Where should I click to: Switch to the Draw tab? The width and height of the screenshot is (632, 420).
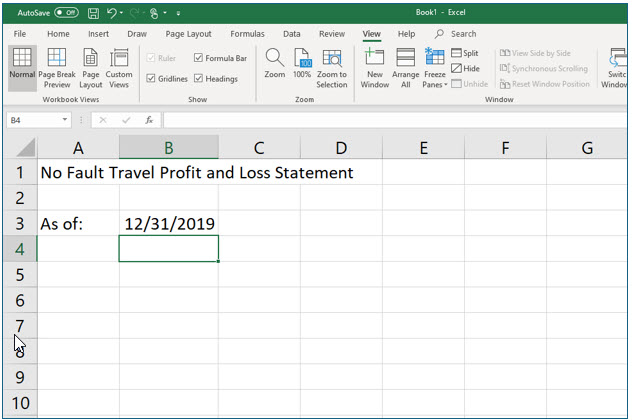coord(137,34)
